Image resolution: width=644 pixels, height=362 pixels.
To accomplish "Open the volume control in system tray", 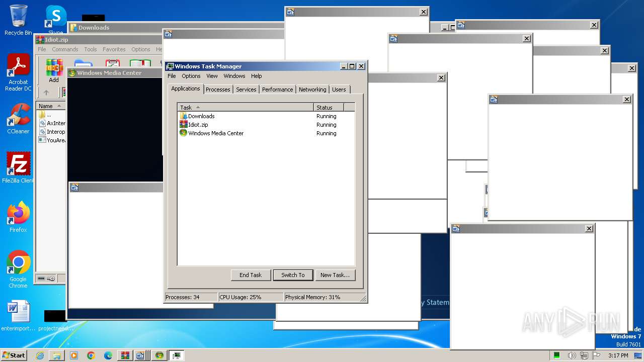I will [572, 355].
